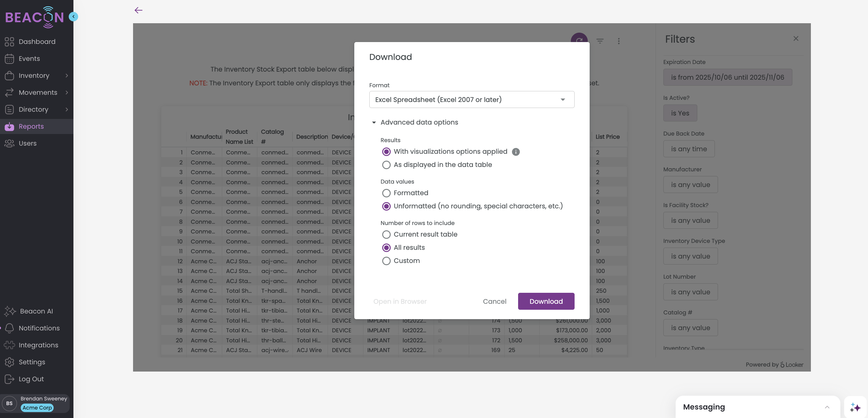Select Custom number of rows
Image resolution: width=868 pixels, height=418 pixels.
pyautogui.click(x=386, y=261)
